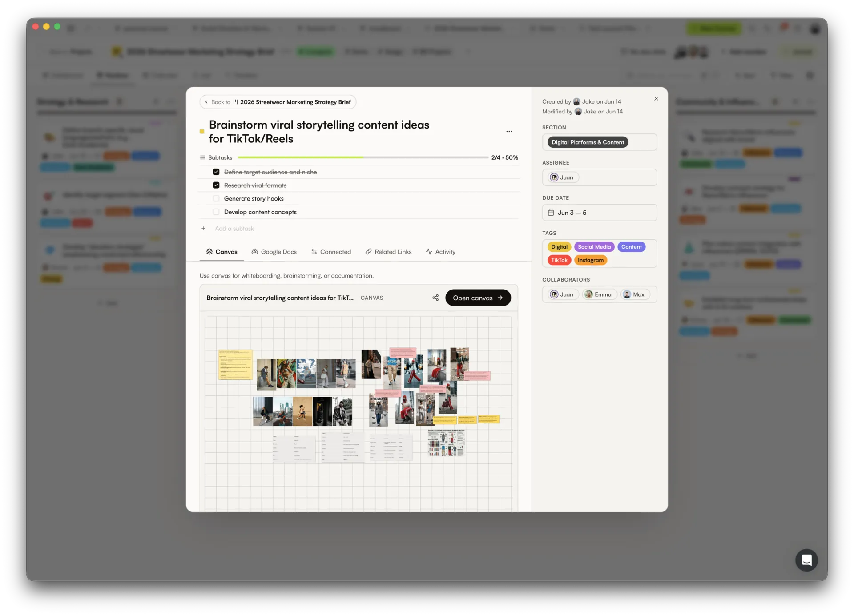This screenshot has width=854, height=616.
Task: Click the Open canvas button
Action: [478, 298]
